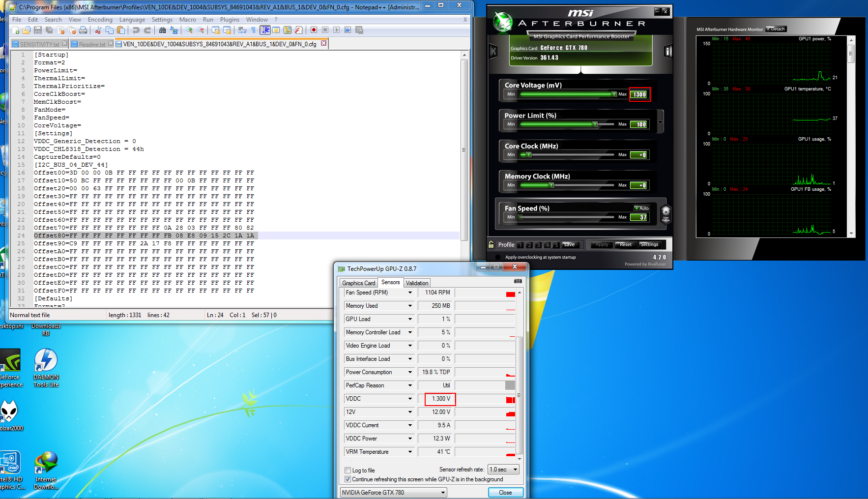Open the Sensor refresh rate dropdown
The height and width of the screenshot is (499, 868).
[x=503, y=470]
